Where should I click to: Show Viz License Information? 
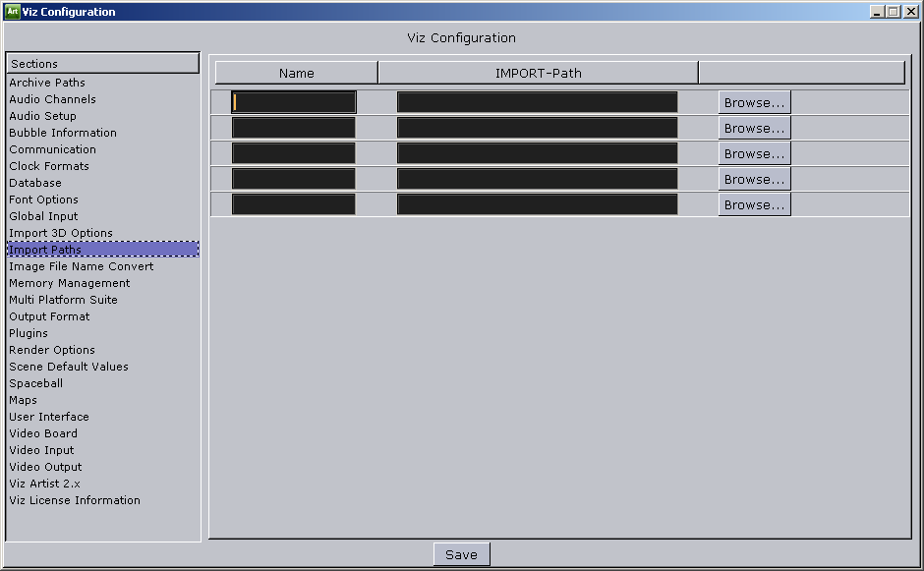click(75, 500)
